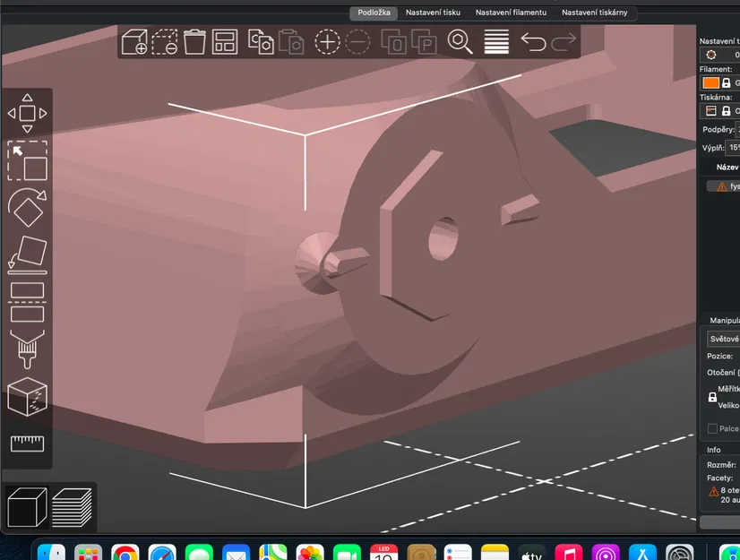Toggle the scale proportions lock icon
The width and height of the screenshot is (740, 560).
pos(712,397)
